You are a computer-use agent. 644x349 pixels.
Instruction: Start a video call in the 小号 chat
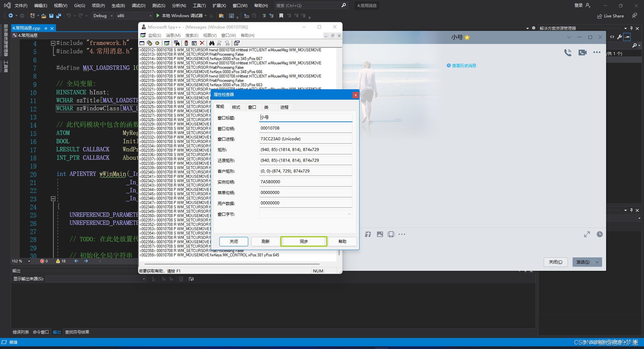(583, 52)
